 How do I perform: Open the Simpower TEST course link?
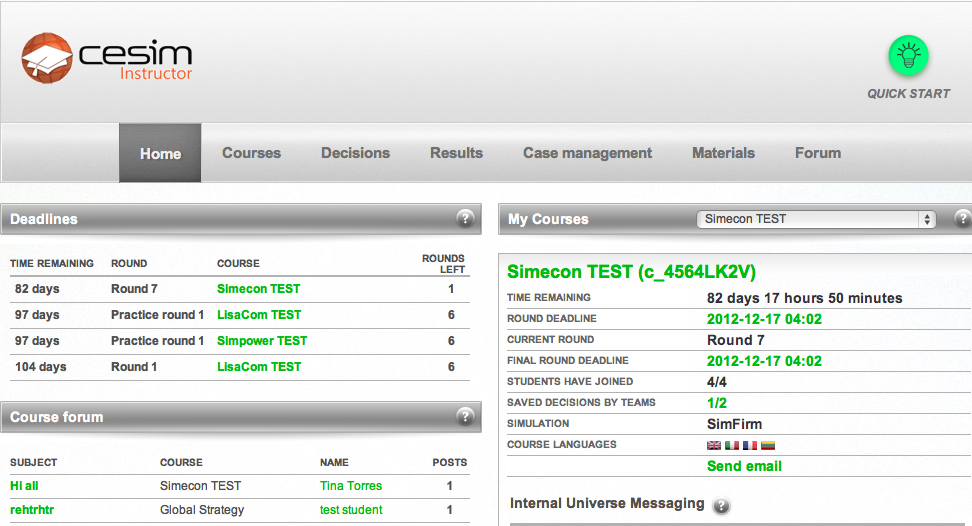click(262, 341)
